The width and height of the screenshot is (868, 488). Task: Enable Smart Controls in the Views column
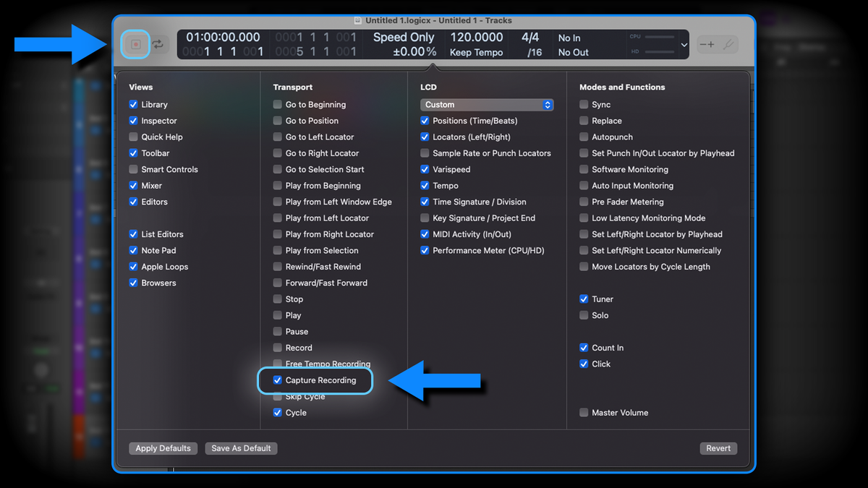coord(133,169)
